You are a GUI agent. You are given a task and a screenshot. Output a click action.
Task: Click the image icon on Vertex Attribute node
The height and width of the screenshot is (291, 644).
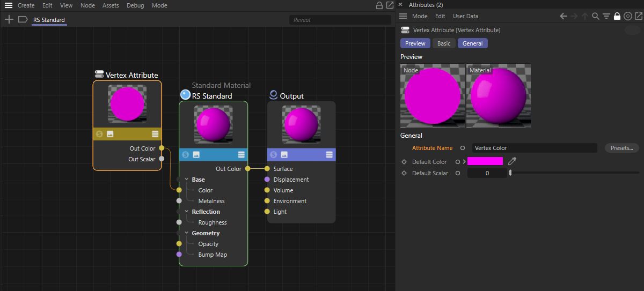(x=110, y=134)
